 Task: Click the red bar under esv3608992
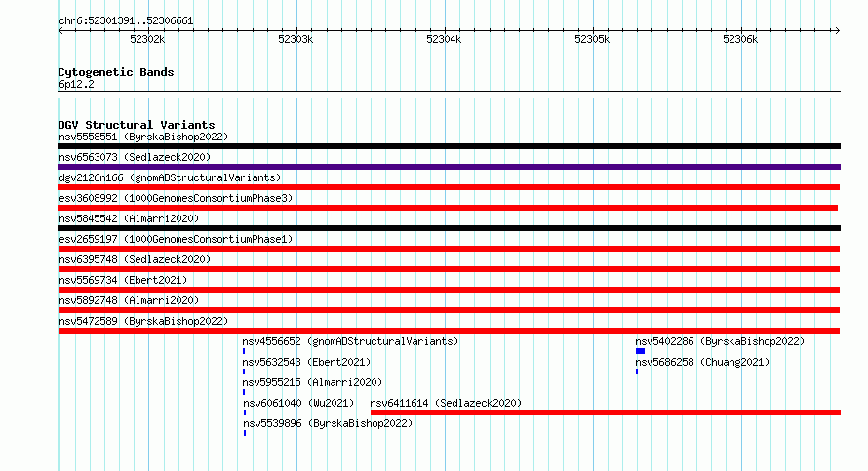click(x=448, y=208)
